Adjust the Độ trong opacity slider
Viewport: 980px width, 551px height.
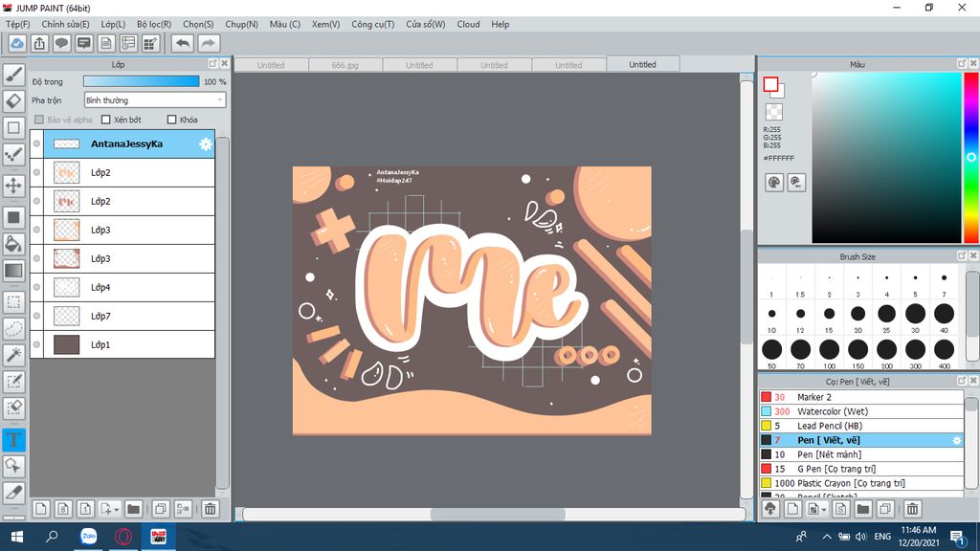[x=142, y=82]
